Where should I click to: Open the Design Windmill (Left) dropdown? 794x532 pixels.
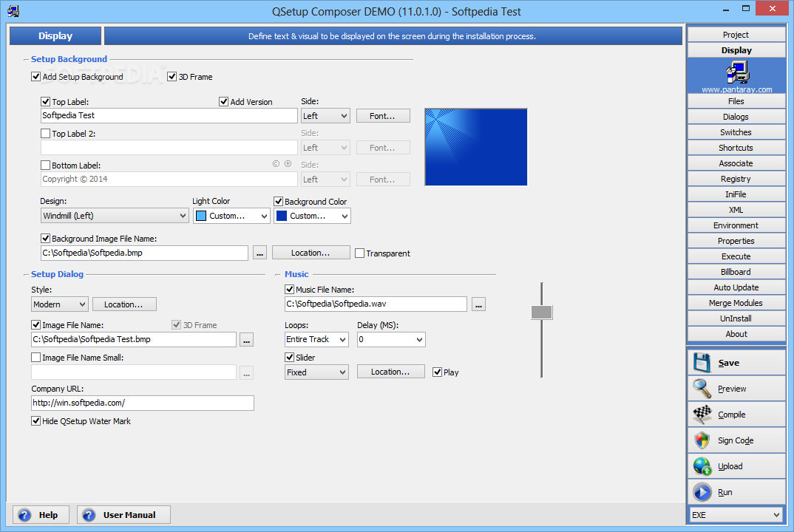click(115, 216)
